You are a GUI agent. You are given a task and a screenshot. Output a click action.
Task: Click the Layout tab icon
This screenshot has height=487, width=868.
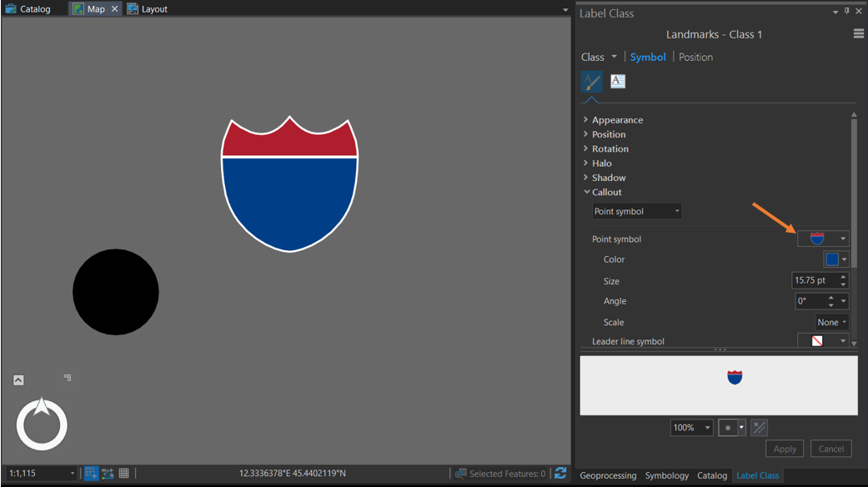(x=133, y=9)
